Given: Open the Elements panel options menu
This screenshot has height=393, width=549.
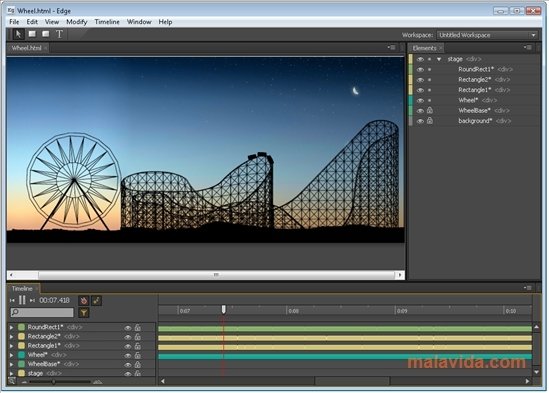Looking at the screenshot, I should point(528,47).
